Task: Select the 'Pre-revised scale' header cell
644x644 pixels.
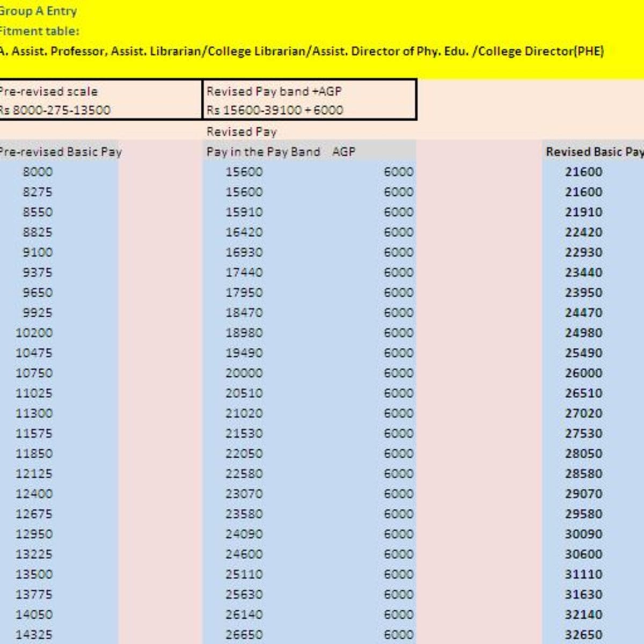Action: 49,91
